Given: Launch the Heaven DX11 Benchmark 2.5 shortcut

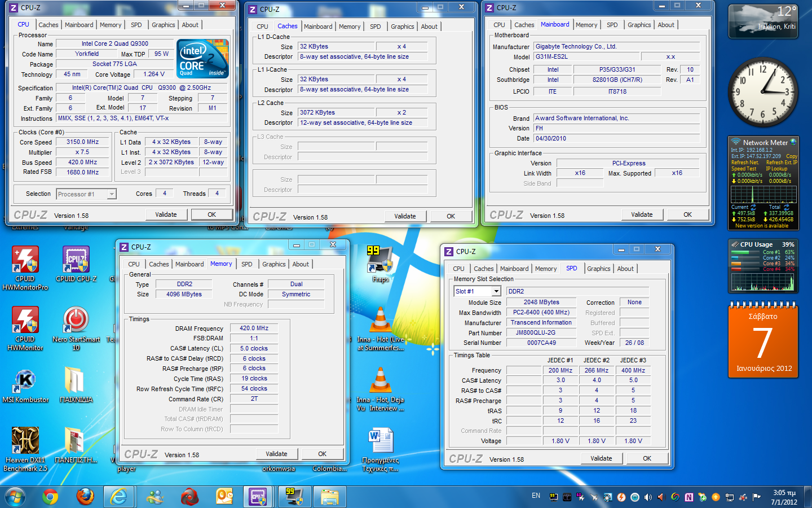Looking at the screenshot, I should click(25, 449).
